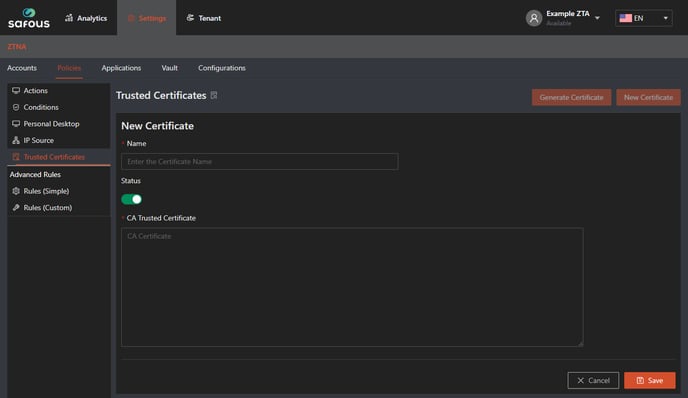Select the Actions monitor icon in sidebar
The height and width of the screenshot is (398, 688).
click(x=16, y=90)
